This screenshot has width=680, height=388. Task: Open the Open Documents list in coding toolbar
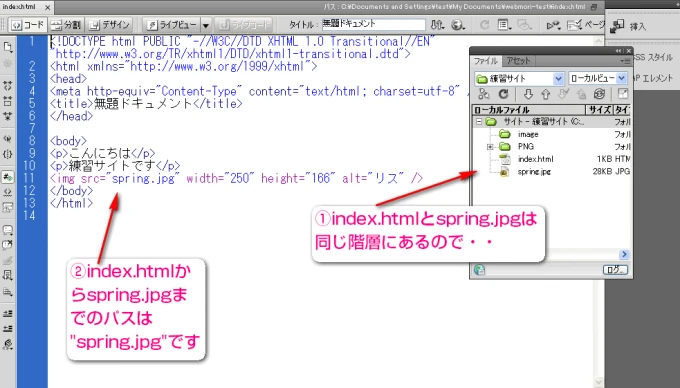pos(8,47)
